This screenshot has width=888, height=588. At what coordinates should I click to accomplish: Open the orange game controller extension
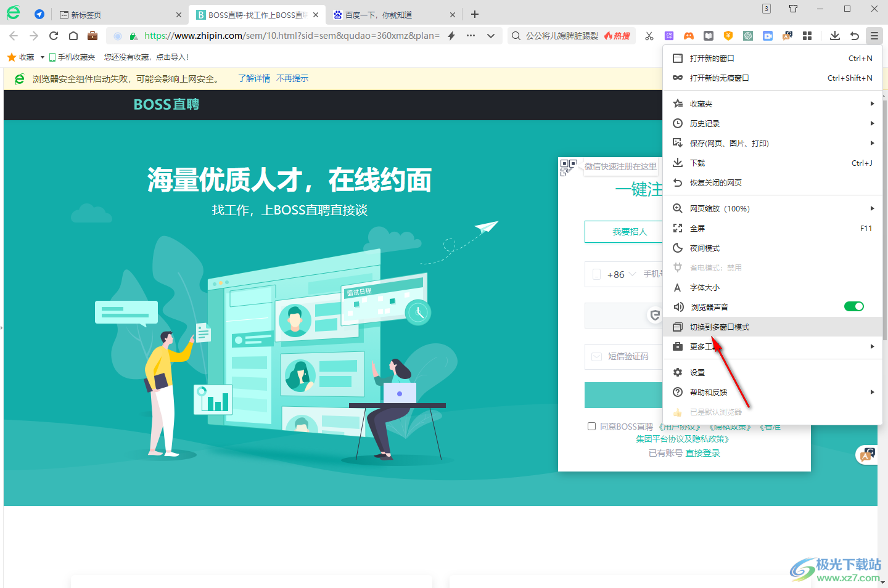pyautogui.click(x=689, y=36)
